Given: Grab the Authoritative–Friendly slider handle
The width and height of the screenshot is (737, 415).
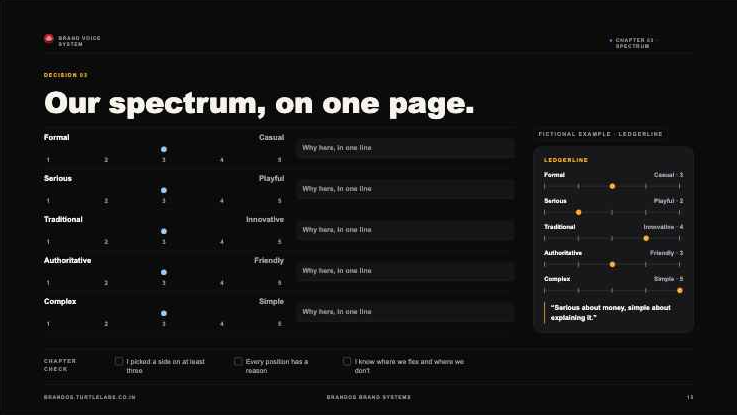Looking at the screenshot, I should pyautogui.click(x=164, y=272).
